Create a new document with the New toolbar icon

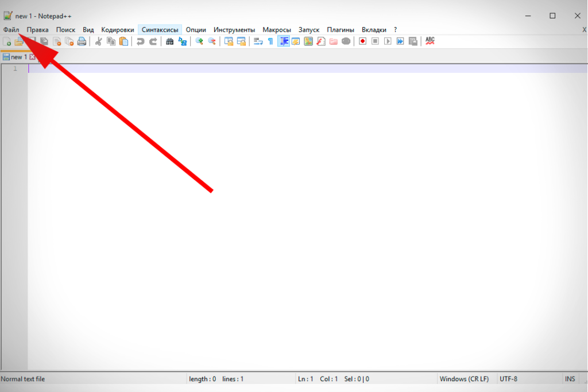7,41
